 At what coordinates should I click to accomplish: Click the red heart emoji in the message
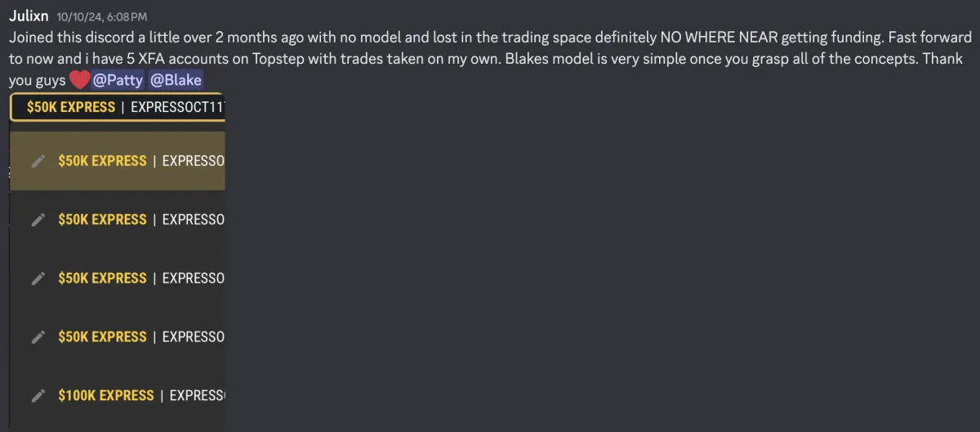(x=79, y=81)
